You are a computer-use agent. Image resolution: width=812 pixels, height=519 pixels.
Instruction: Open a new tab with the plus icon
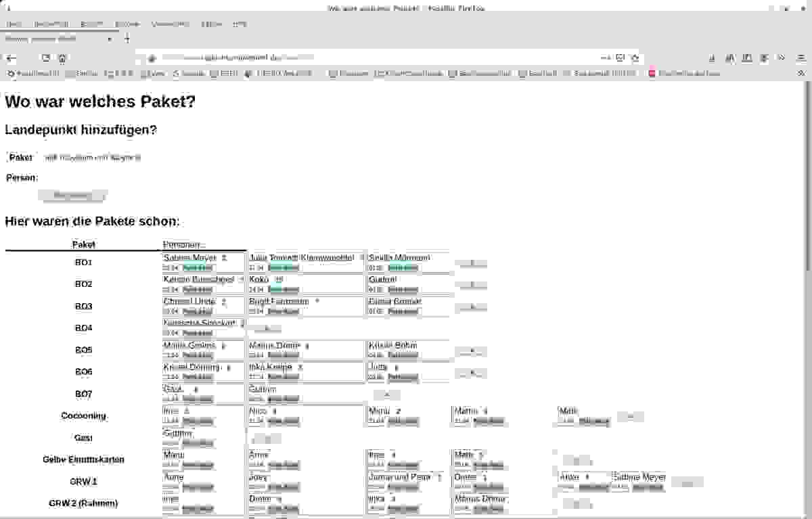coord(127,39)
